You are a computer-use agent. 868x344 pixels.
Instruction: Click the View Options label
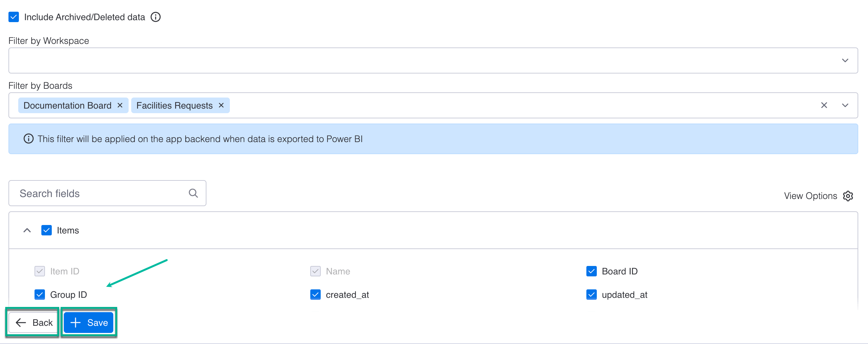810,196
